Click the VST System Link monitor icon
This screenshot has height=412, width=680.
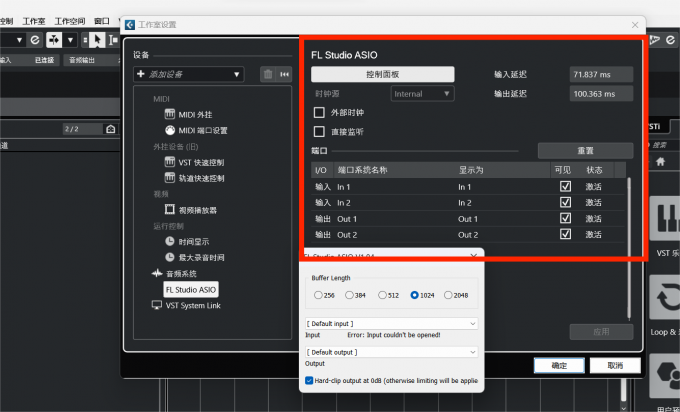pos(157,305)
